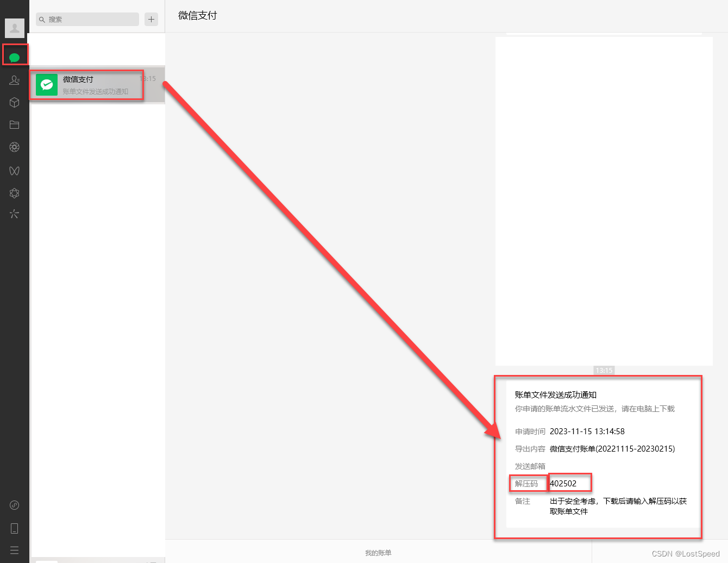Open the Contacts icon in the sidebar

tap(15, 80)
